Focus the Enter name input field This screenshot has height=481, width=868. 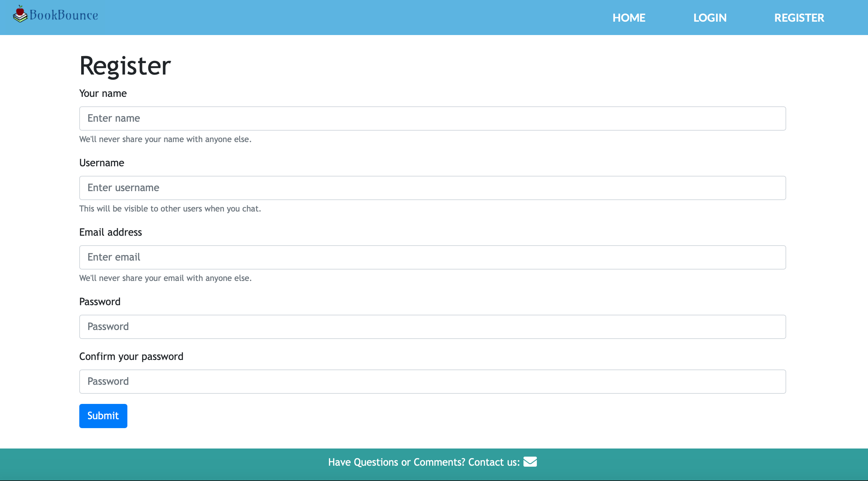point(432,118)
